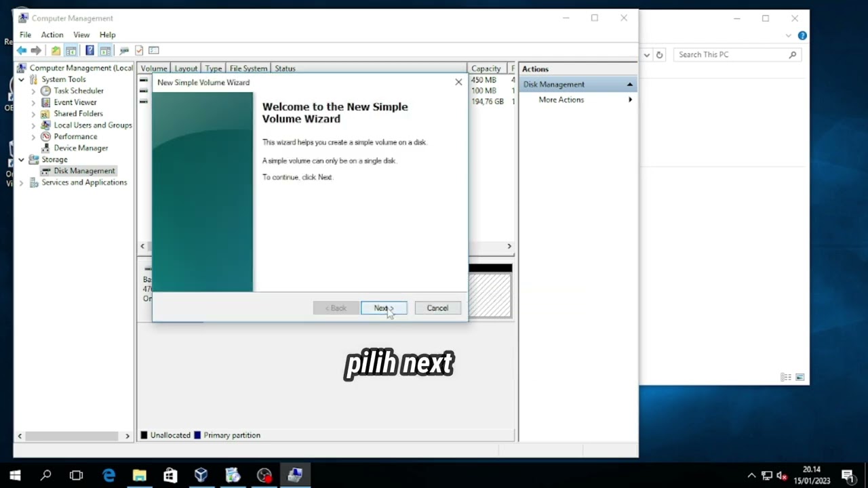The image size is (868, 488).
Task: Click the Type column header
Action: point(214,68)
